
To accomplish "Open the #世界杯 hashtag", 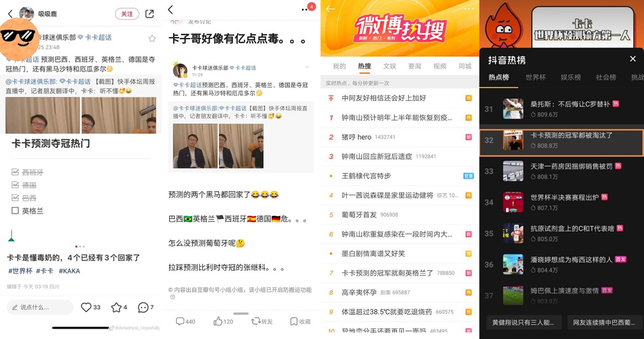I will click(20, 271).
